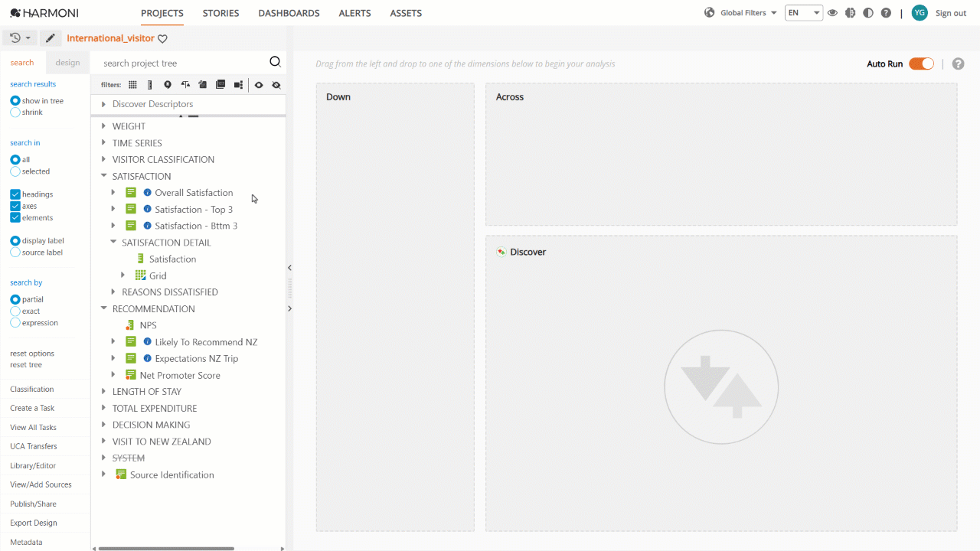Uncheck the headings checkbox
Image resolution: width=980 pixels, height=551 pixels.
coord(15,194)
